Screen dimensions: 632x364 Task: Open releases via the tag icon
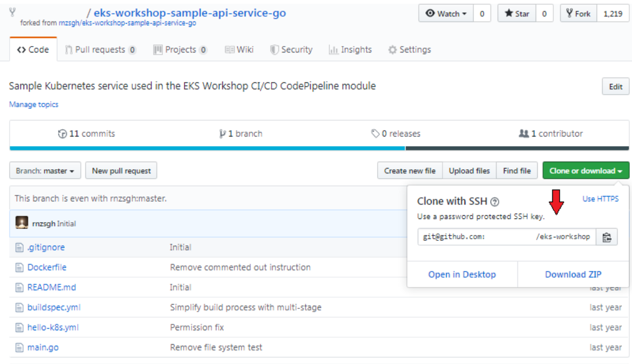pyautogui.click(x=375, y=133)
